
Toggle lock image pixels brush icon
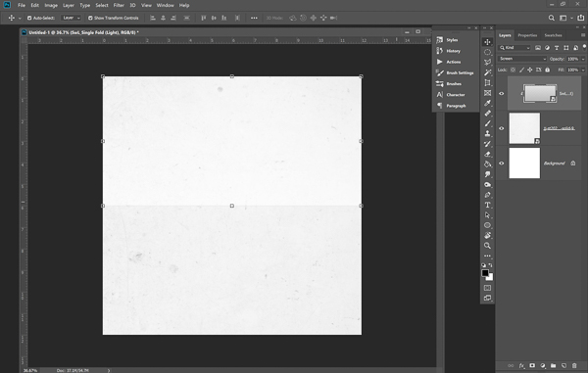pyautogui.click(x=521, y=70)
